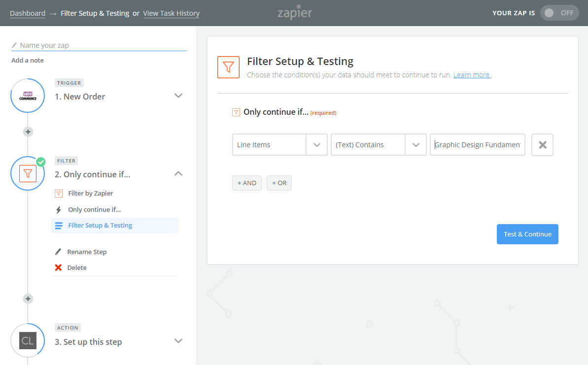Click the large filter funnel header icon
Viewport: 588px width, 365px height.
point(228,67)
